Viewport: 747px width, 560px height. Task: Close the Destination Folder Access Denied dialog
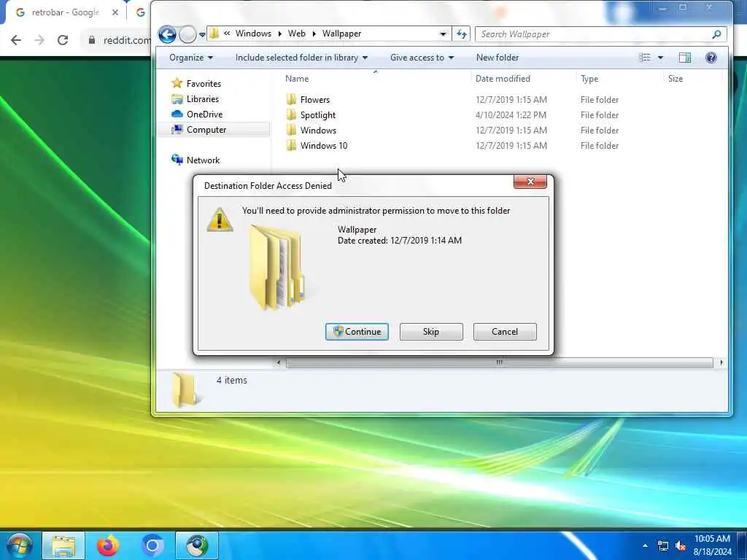[x=530, y=182]
